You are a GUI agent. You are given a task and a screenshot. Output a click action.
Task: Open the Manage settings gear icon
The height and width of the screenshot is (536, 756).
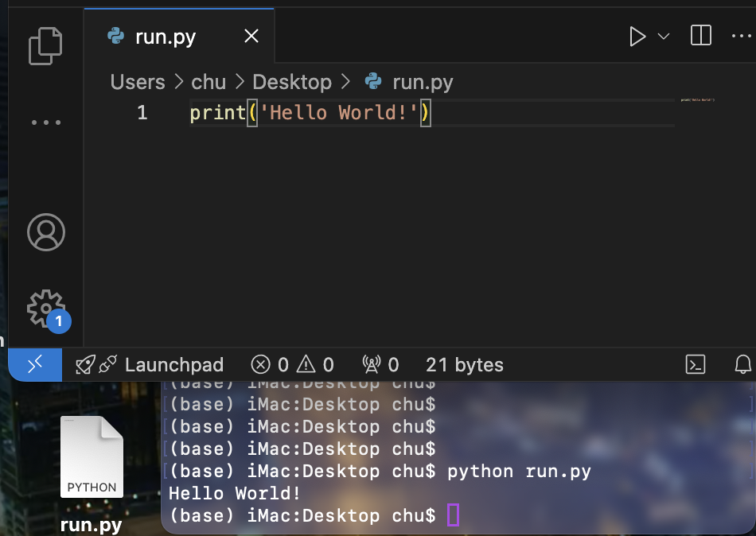(x=45, y=309)
